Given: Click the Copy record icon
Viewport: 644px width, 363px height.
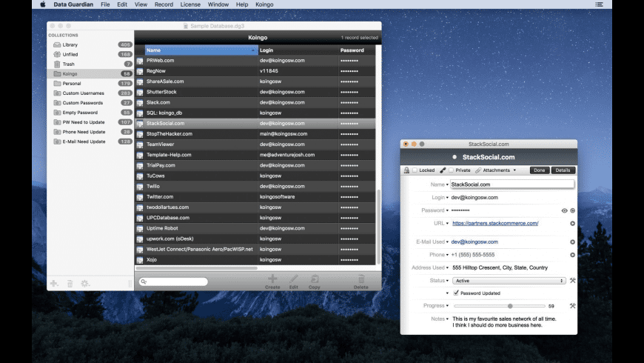Looking at the screenshot, I should point(315,279).
